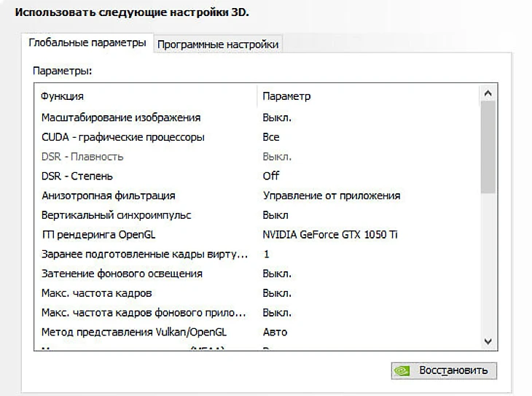Click the scrollbar down arrow
The width and height of the screenshot is (532, 396).
[488, 341]
